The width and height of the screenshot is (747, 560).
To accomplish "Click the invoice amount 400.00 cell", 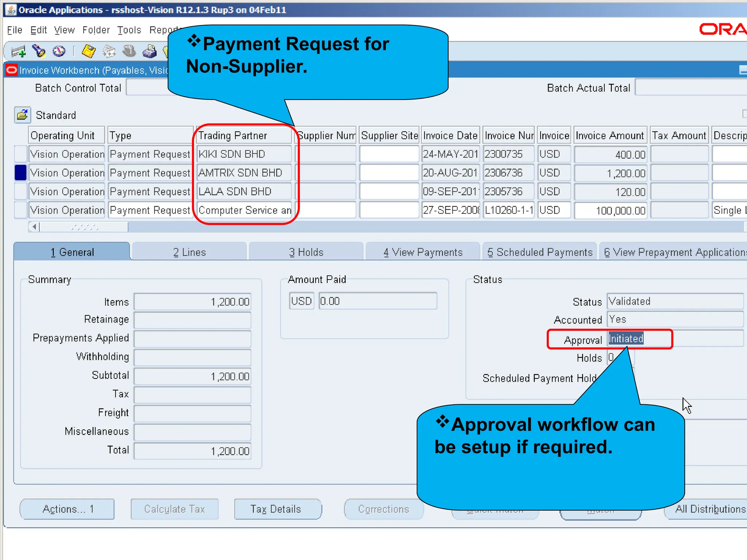I will pos(610,154).
